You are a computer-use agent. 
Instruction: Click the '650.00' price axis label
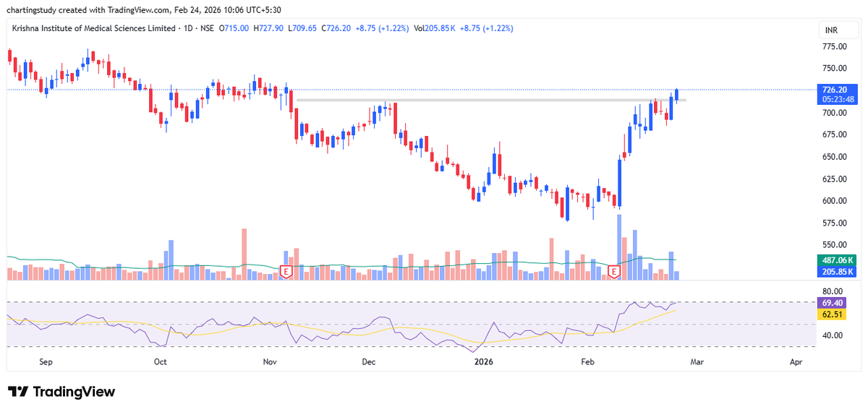pyautogui.click(x=835, y=157)
